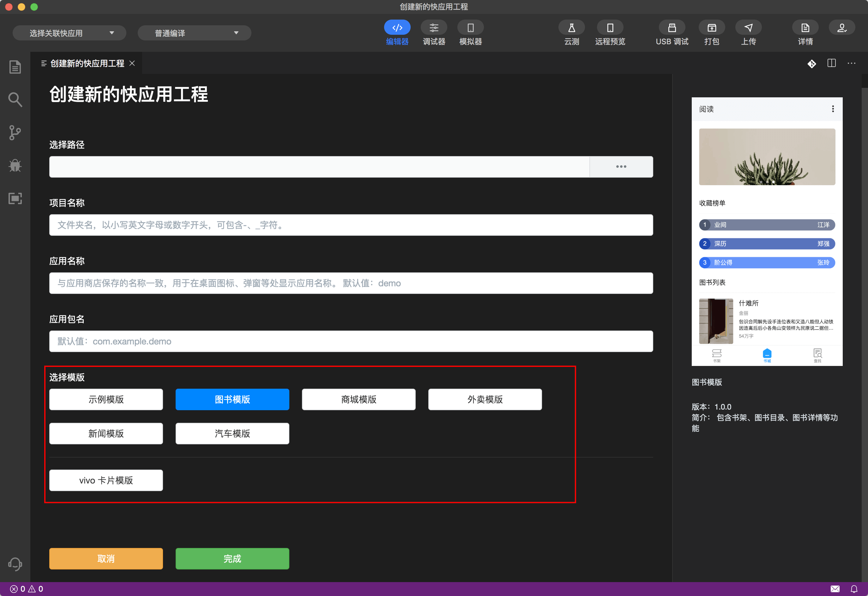The width and height of the screenshot is (868, 596).
Task: Tap the 查找 tab icon in preview
Action: point(817,356)
